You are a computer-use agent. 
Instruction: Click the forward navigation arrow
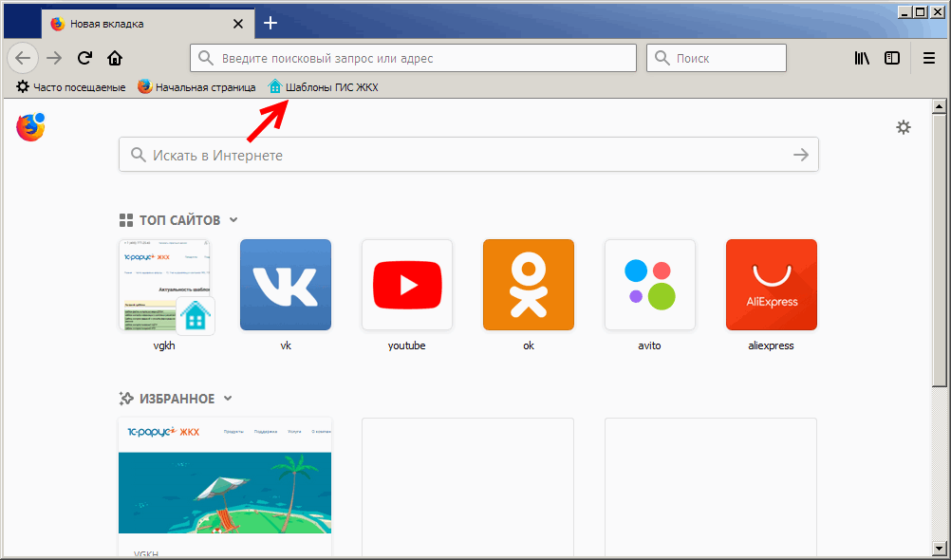[54, 58]
